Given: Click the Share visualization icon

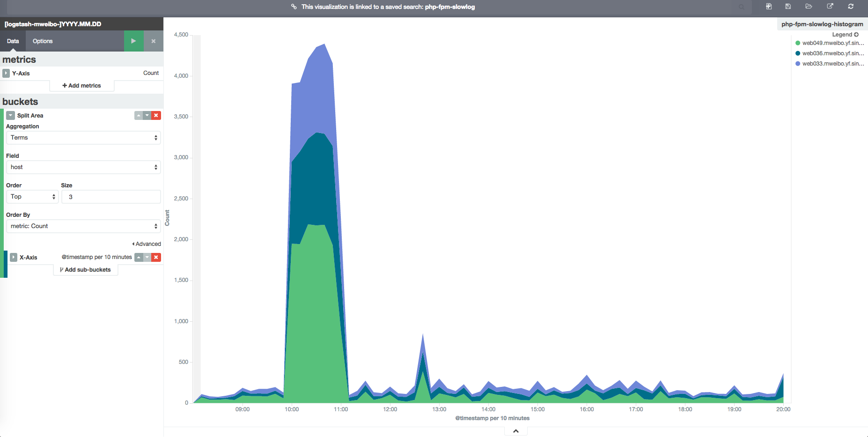Looking at the screenshot, I should coord(830,7).
